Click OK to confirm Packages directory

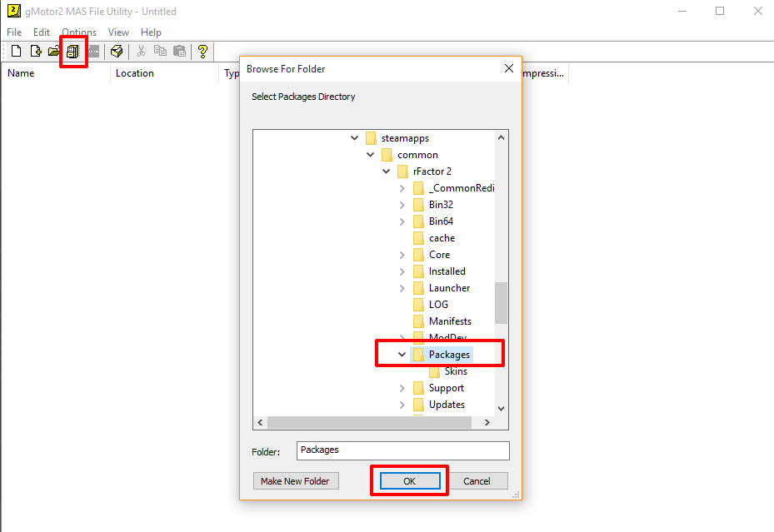(410, 481)
